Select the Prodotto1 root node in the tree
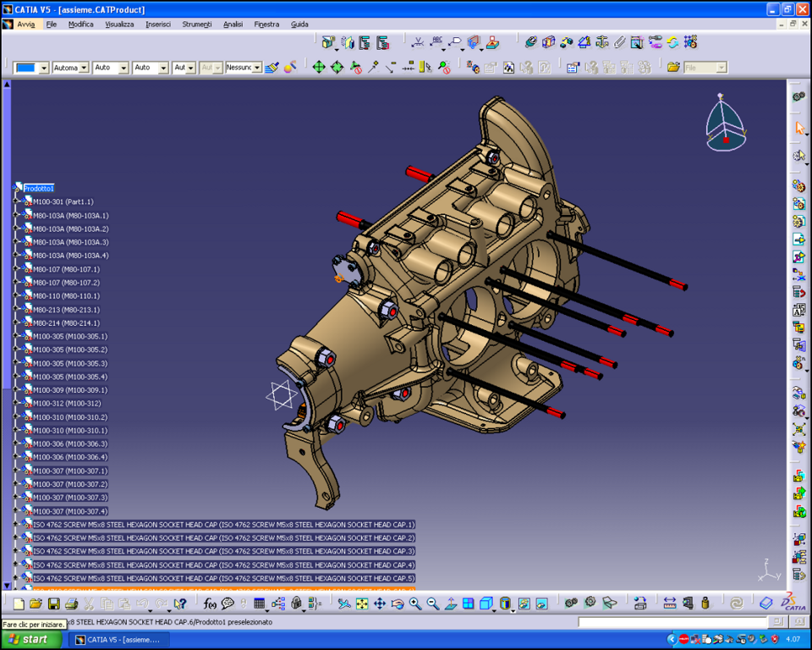 click(38, 188)
